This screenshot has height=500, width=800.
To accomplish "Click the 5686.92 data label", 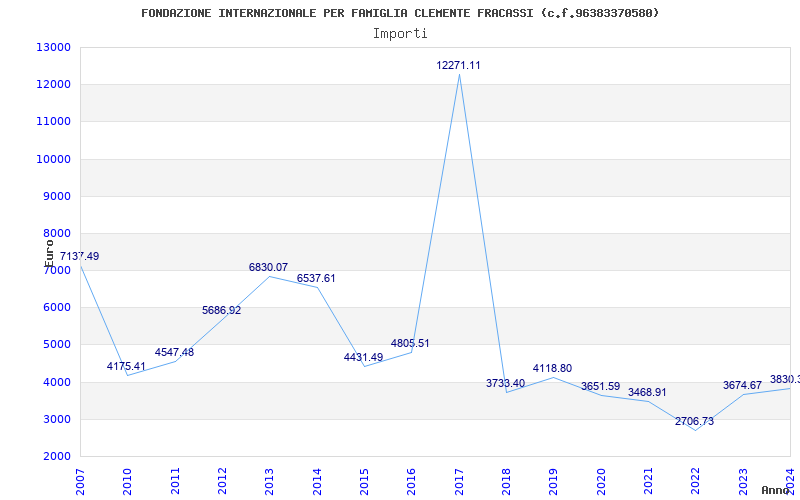I will (x=221, y=310).
